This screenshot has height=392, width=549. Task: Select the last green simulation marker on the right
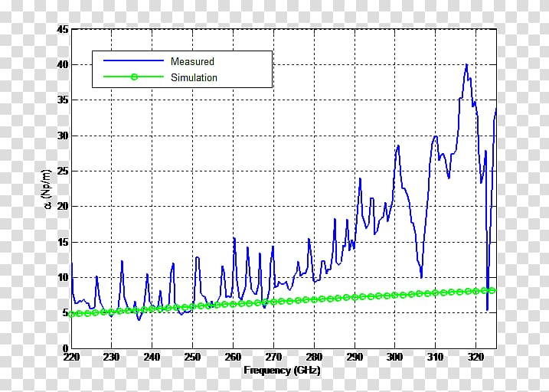click(x=492, y=290)
